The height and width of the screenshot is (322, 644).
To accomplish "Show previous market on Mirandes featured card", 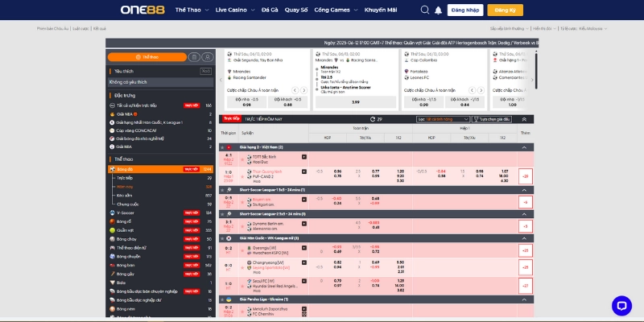I will point(295,90).
